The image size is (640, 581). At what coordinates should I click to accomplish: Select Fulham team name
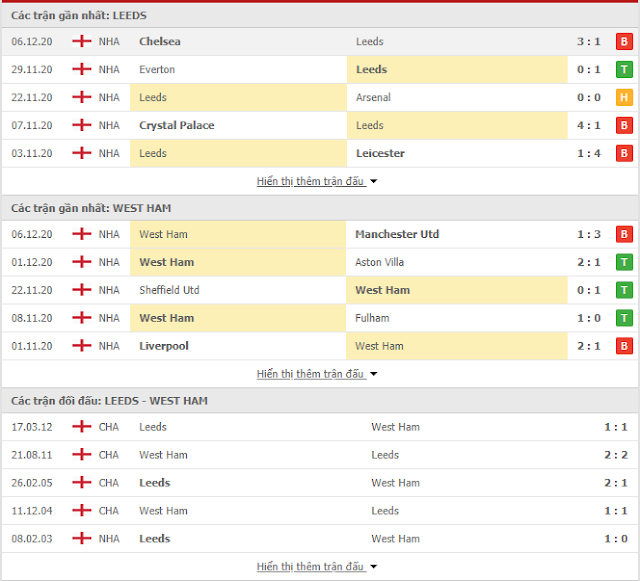372,318
